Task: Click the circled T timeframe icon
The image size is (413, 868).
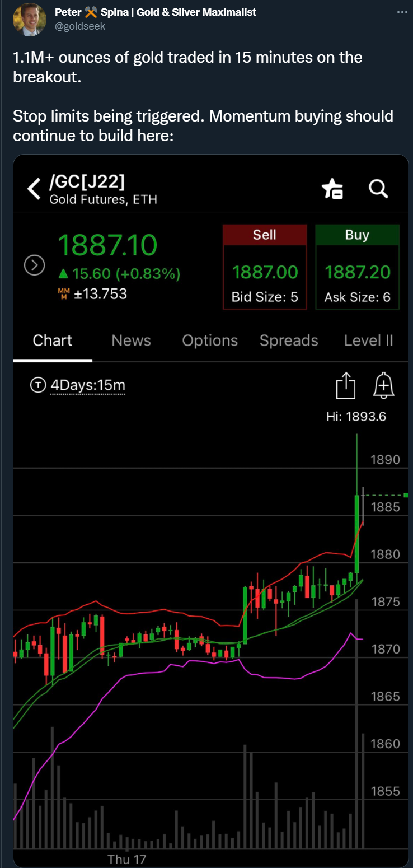Action: [x=38, y=385]
